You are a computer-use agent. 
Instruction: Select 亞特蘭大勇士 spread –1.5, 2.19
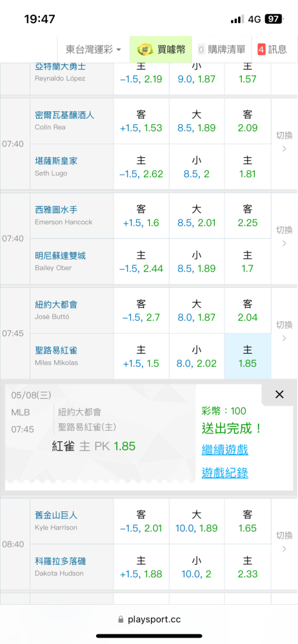[141, 78]
